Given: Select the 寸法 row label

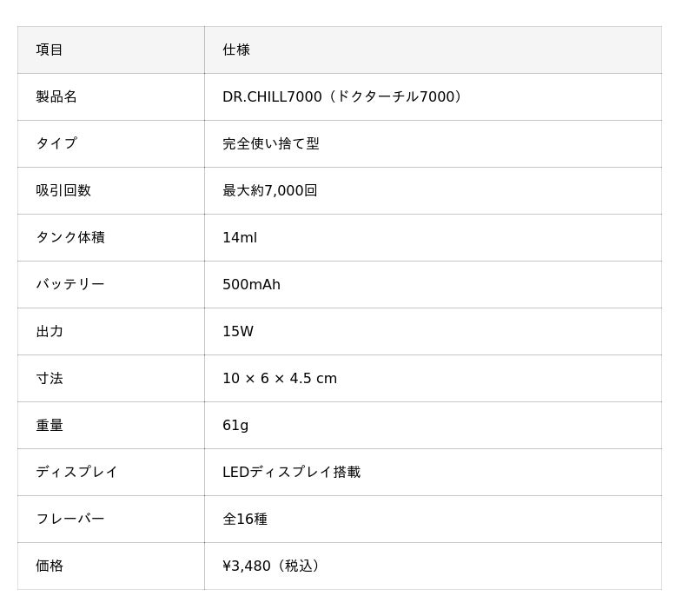Looking at the screenshot, I should coord(111,379).
